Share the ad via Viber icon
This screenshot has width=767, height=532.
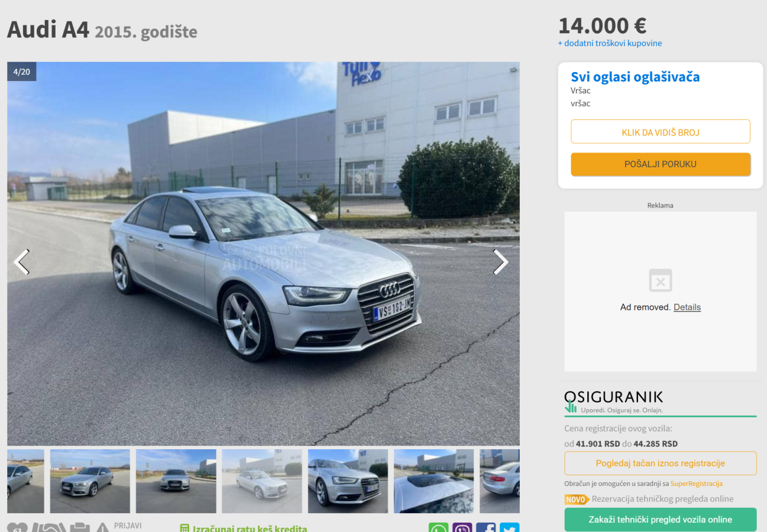pyautogui.click(x=462, y=528)
